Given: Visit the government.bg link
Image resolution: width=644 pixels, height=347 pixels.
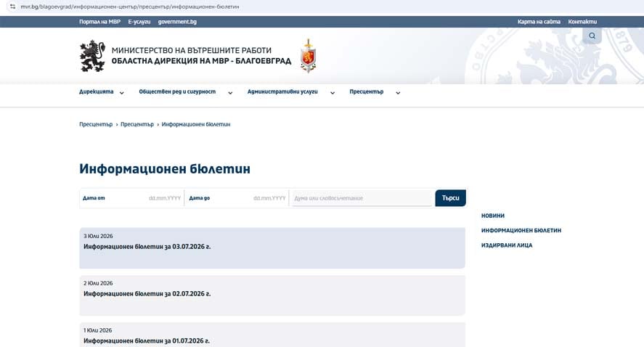Looking at the screenshot, I should (x=177, y=22).
